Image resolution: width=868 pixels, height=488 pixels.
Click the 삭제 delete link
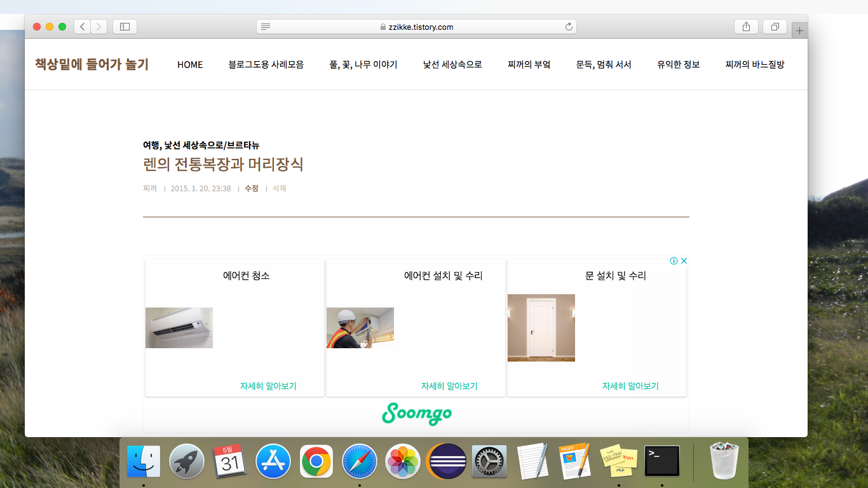tap(280, 188)
